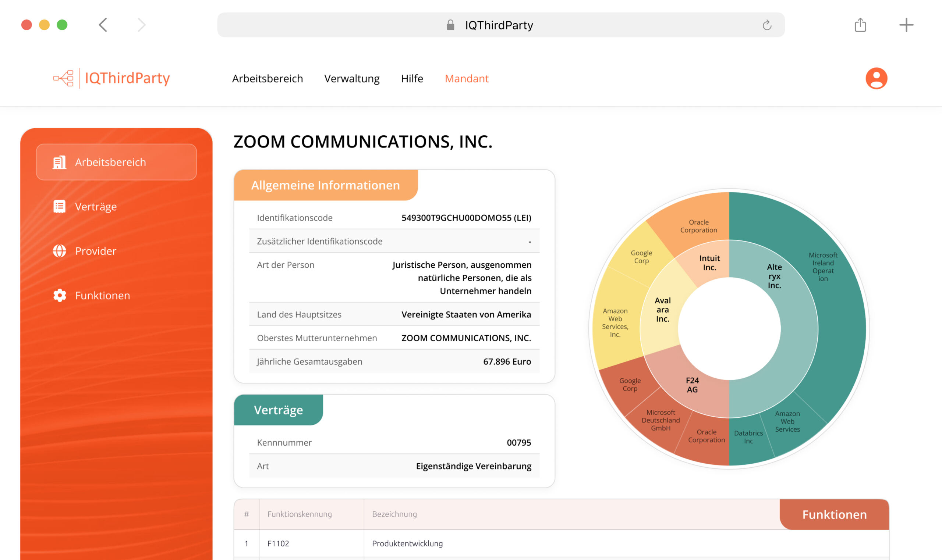The image size is (942, 560).
Task: Click the Provider globe icon in sidebar
Action: [59, 251]
